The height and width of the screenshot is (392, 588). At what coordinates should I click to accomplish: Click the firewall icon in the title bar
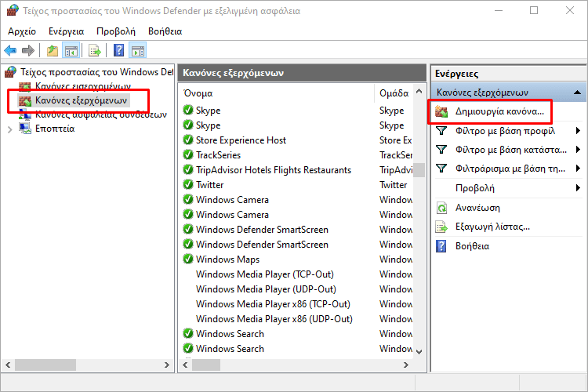tap(13, 10)
